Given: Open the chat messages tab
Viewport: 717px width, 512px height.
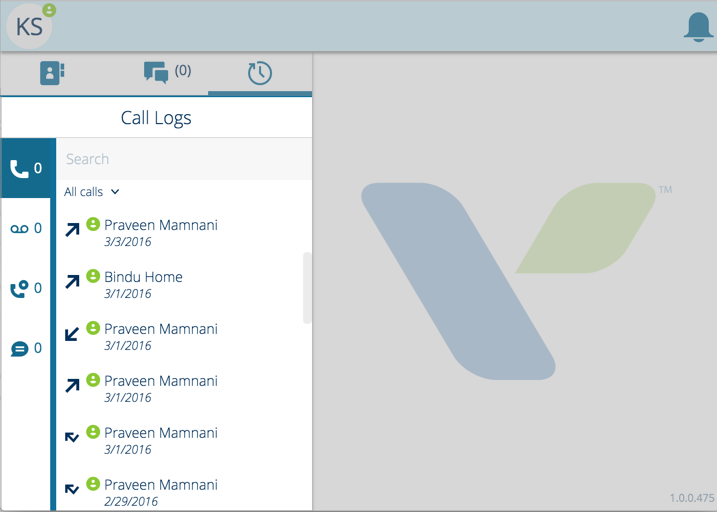Looking at the screenshot, I should 167,72.
